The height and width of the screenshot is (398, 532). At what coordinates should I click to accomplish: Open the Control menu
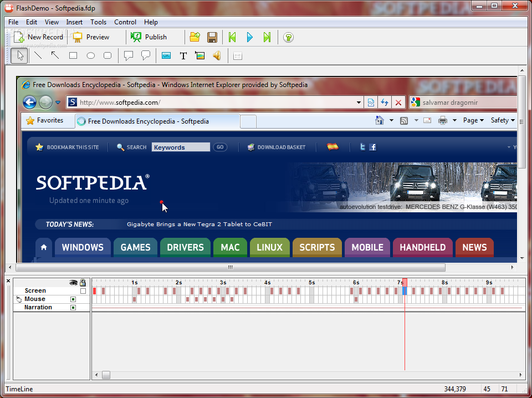[x=125, y=22]
